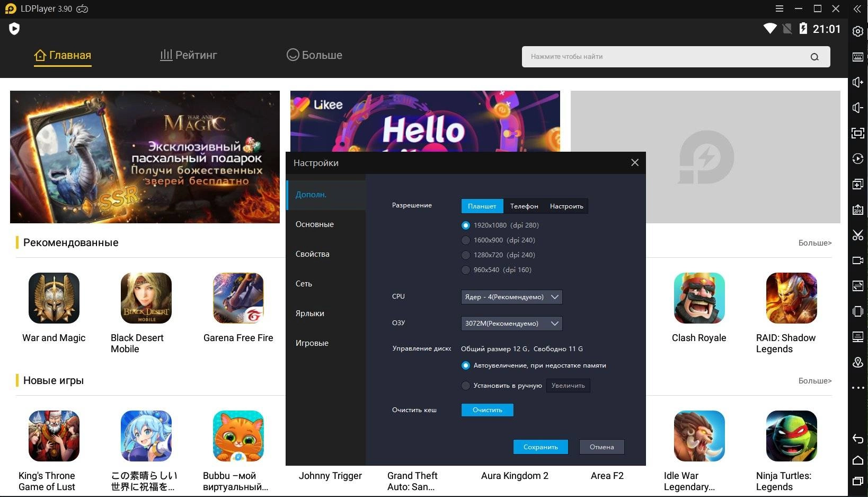Open Black Desert Mobile app icon
This screenshot has height=497, width=868.
[146, 298]
